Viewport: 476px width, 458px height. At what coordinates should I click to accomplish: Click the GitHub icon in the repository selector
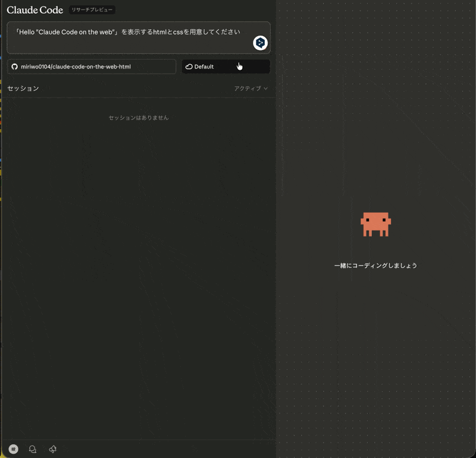(14, 66)
